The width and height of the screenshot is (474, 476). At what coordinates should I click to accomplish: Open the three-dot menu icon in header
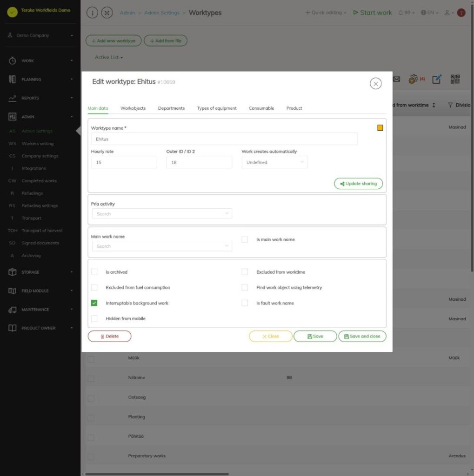coord(93,13)
